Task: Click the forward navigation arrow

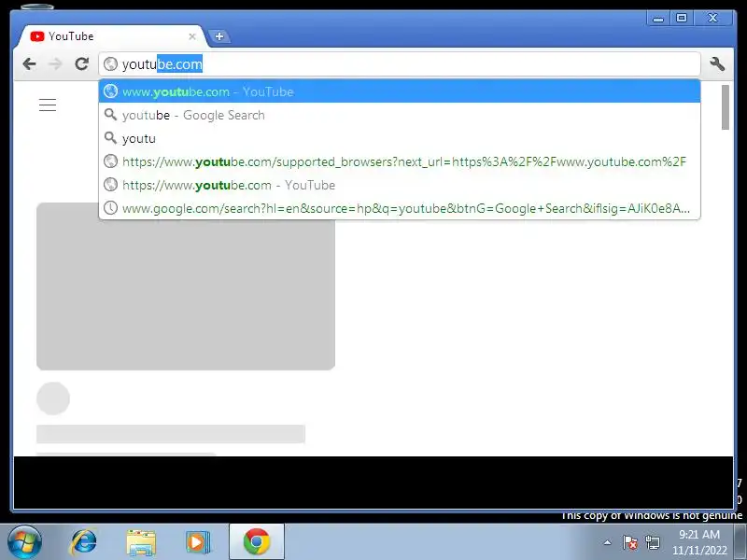Action: [x=56, y=63]
